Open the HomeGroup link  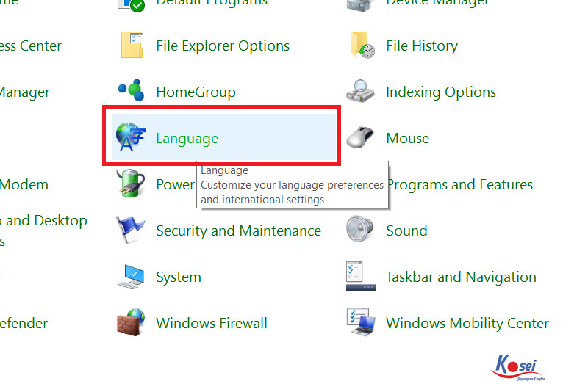pyautogui.click(x=196, y=92)
